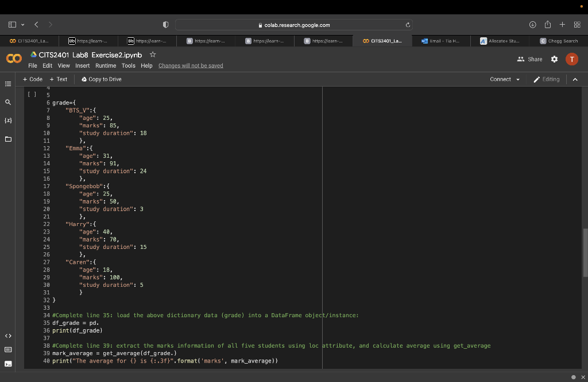Open the Colab settings gear icon
Image resolution: width=588 pixels, height=382 pixels.
coord(554,59)
